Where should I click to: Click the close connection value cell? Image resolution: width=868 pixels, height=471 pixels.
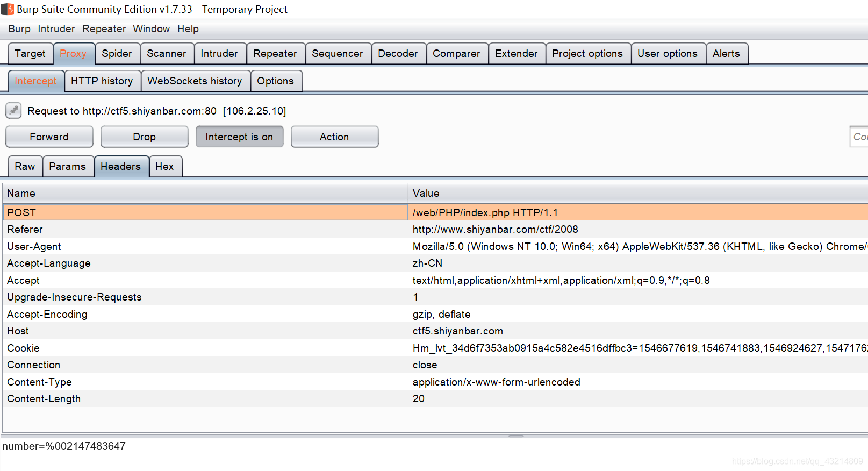(639, 365)
